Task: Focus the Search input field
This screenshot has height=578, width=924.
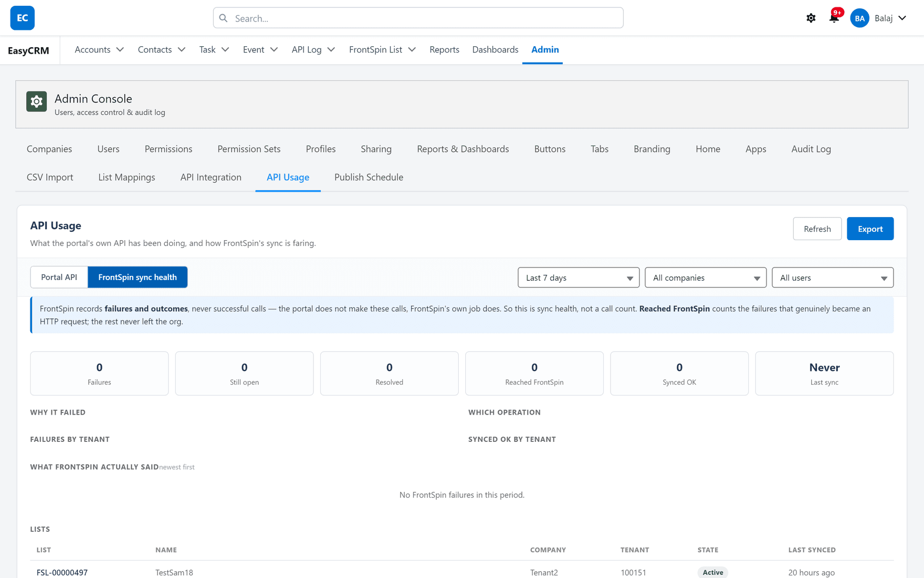Action: 418,18
